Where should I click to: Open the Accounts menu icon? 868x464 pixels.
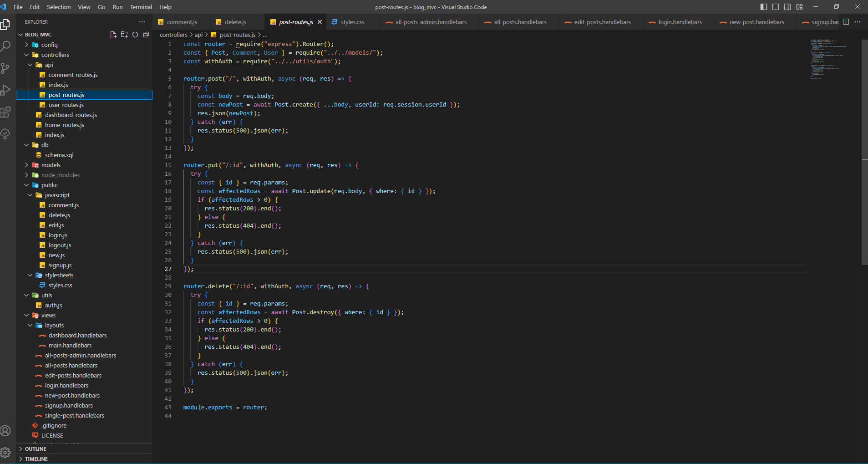coord(5,431)
